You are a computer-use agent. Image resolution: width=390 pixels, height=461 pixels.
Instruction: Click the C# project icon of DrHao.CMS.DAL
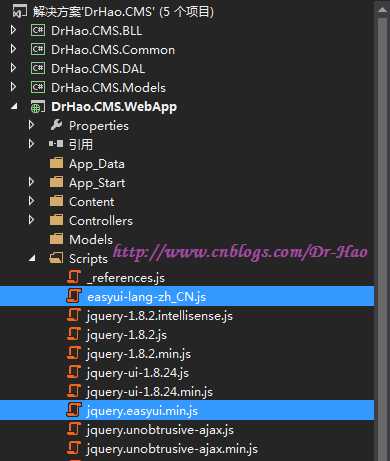[38, 69]
